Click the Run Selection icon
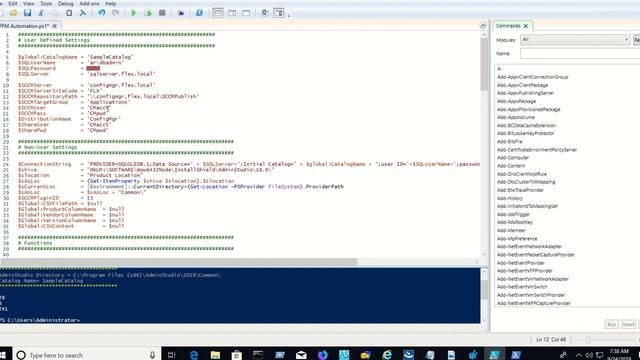 coord(148,13)
